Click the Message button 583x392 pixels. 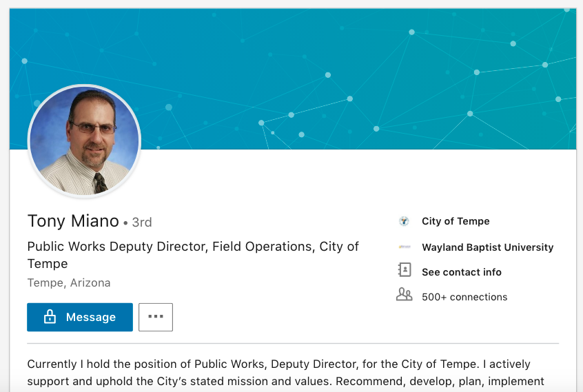point(80,318)
